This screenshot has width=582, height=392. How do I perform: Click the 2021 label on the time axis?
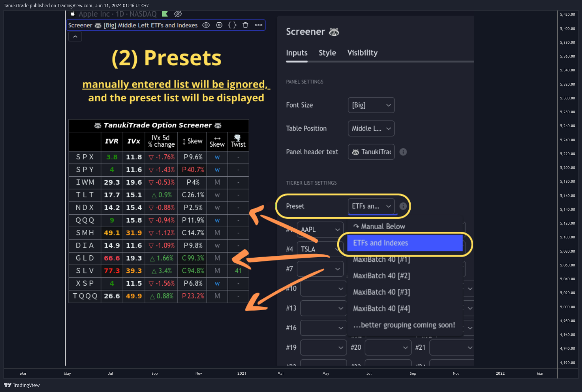click(242, 373)
